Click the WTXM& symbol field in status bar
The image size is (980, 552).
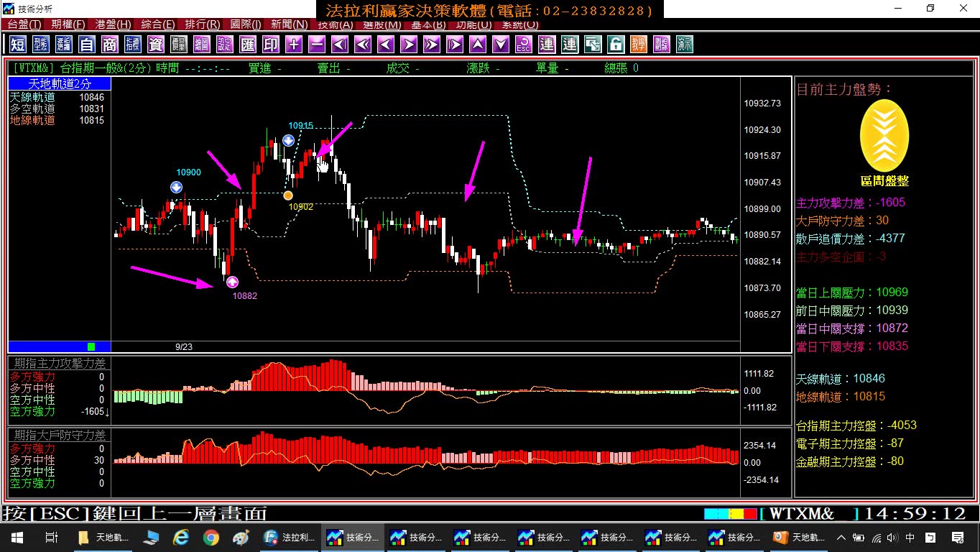click(x=809, y=514)
